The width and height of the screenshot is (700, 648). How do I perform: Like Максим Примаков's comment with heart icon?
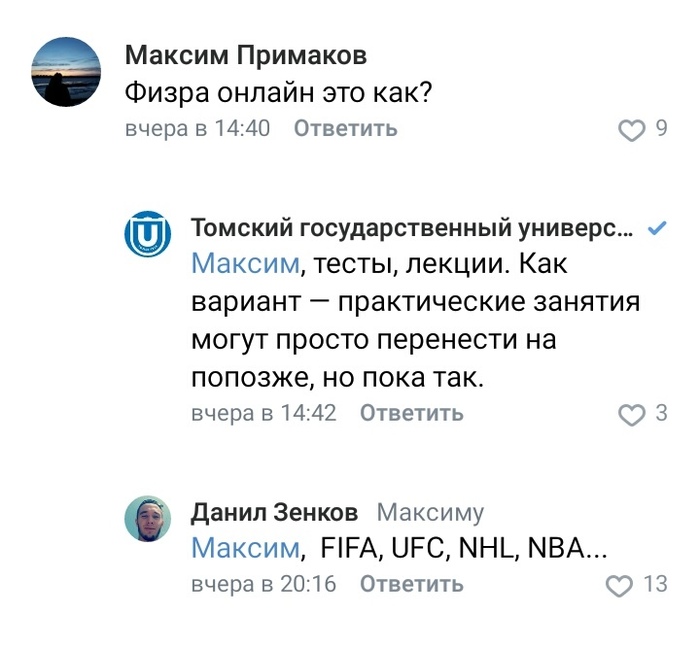[x=632, y=129]
